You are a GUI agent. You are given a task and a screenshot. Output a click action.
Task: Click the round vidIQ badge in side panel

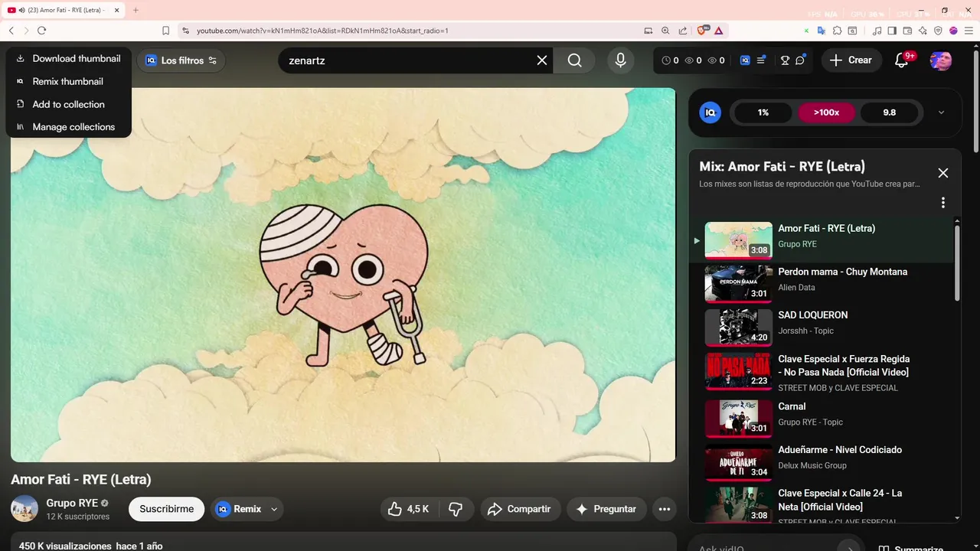(x=710, y=112)
